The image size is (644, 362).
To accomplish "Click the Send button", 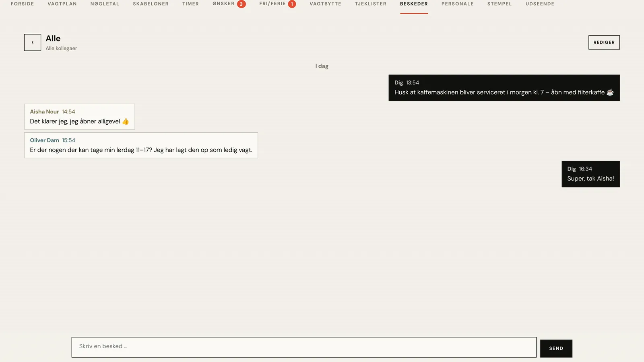I will tap(556, 348).
